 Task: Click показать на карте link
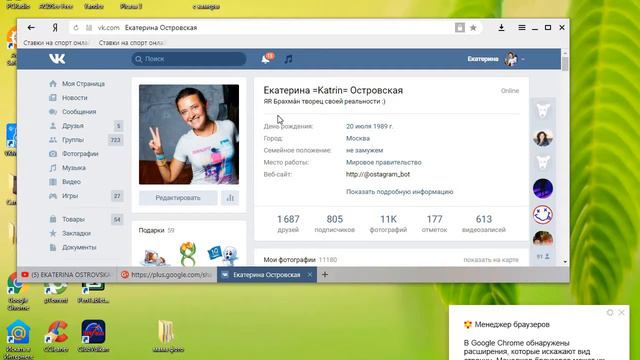491,260
